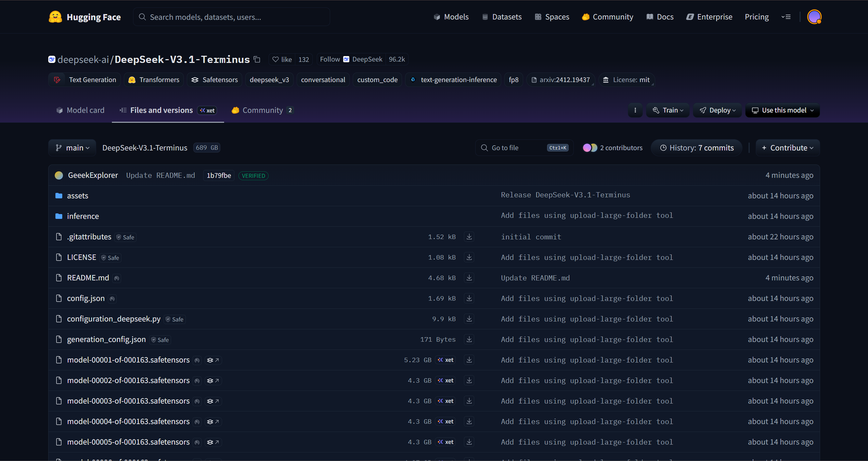Click the License: mit tag
The image size is (868, 461).
point(626,80)
